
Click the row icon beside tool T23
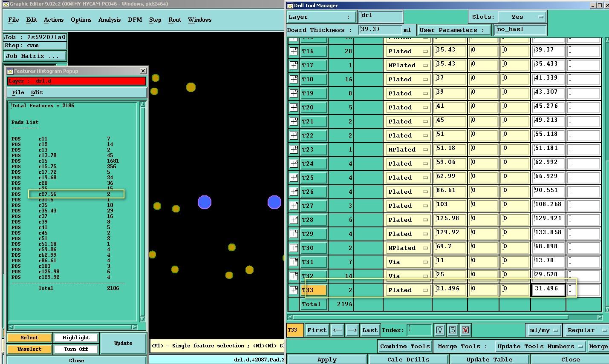tap(294, 149)
